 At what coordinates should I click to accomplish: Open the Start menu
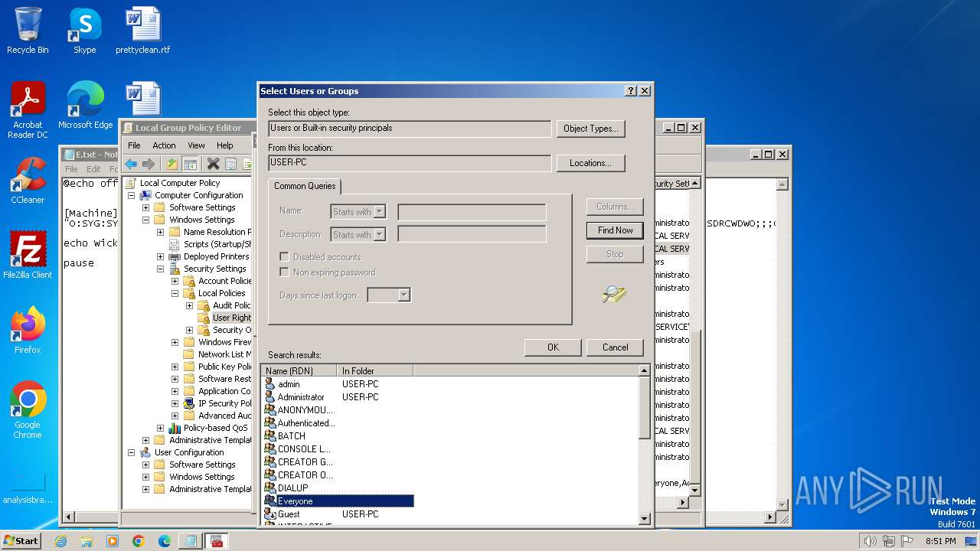21,541
